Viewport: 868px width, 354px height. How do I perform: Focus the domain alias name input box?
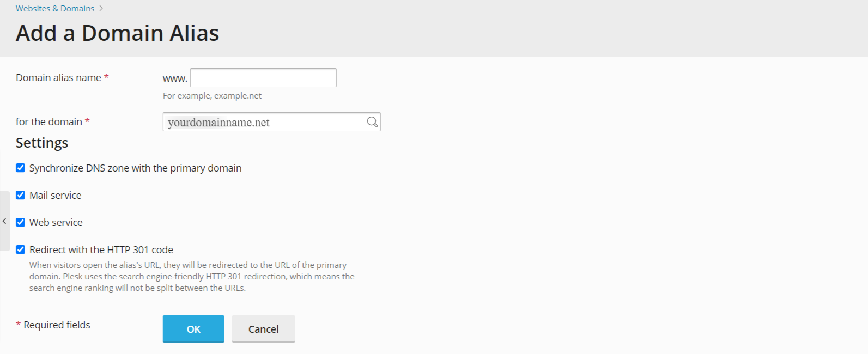tap(263, 77)
